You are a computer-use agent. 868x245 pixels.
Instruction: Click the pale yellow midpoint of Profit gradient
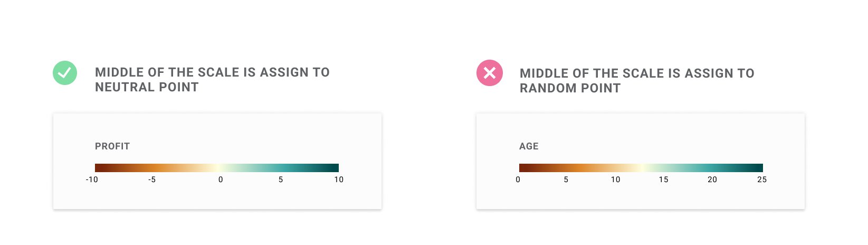point(217,168)
